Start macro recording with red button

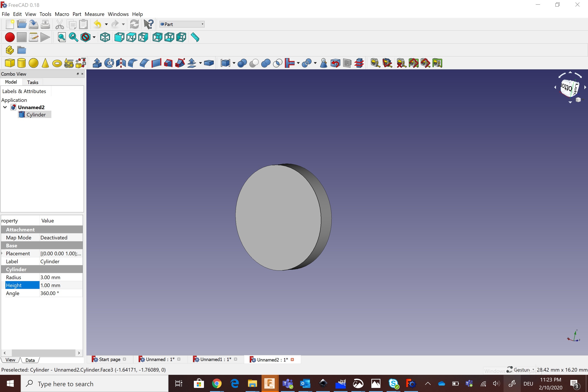click(10, 37)
